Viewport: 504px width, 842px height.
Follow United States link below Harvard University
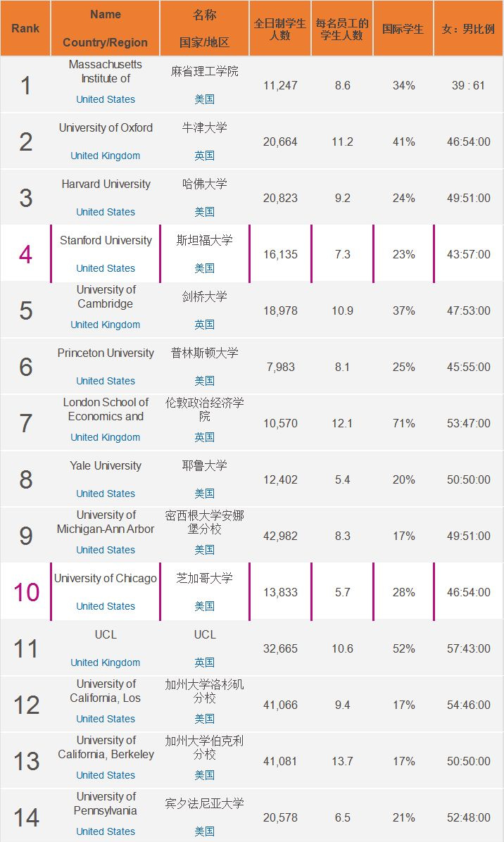click(x=106, y=212)
